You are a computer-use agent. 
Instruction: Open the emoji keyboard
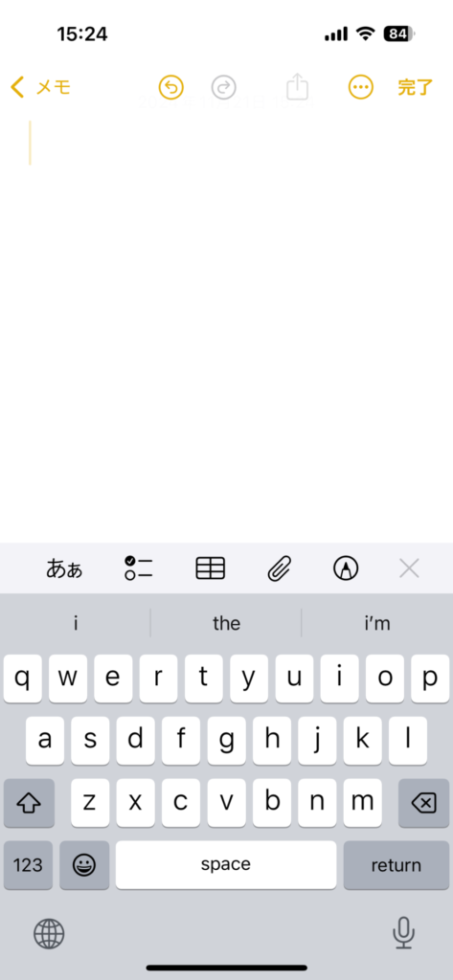pyautogui.click(x=84, y=865)
